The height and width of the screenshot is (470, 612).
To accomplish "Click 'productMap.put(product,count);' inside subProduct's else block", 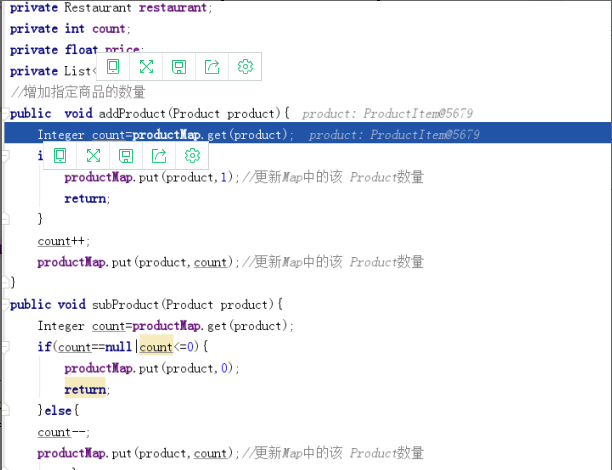I will tap(138, 453).
